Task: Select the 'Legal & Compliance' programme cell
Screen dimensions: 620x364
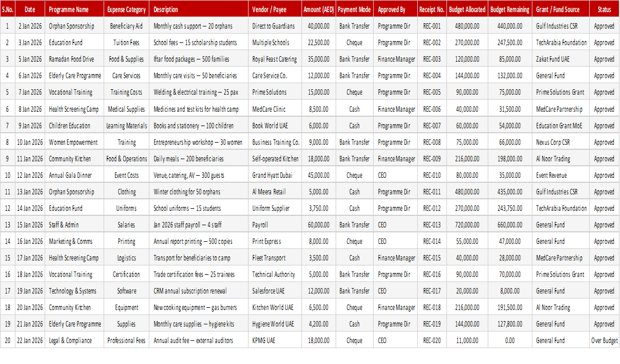Action: [74, 340]
